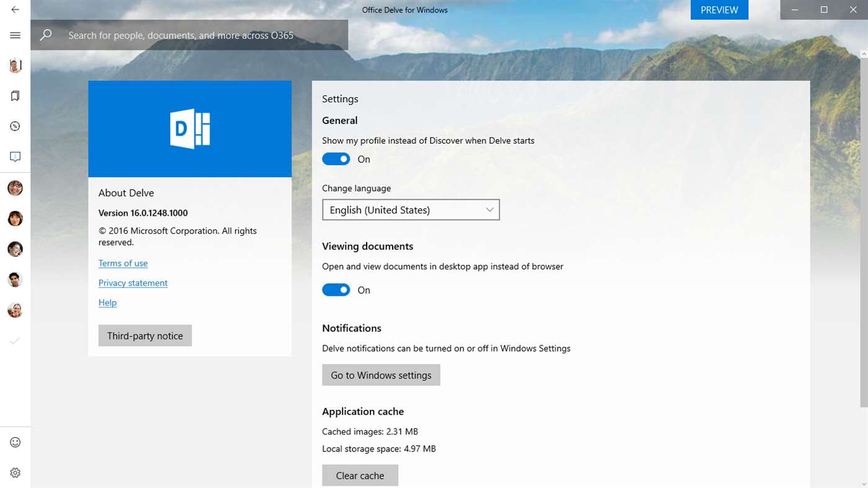Open the fourth person avatar in sidebar
Image resolution: width=868 pixels, height=488 pixels.
(15, 280)
